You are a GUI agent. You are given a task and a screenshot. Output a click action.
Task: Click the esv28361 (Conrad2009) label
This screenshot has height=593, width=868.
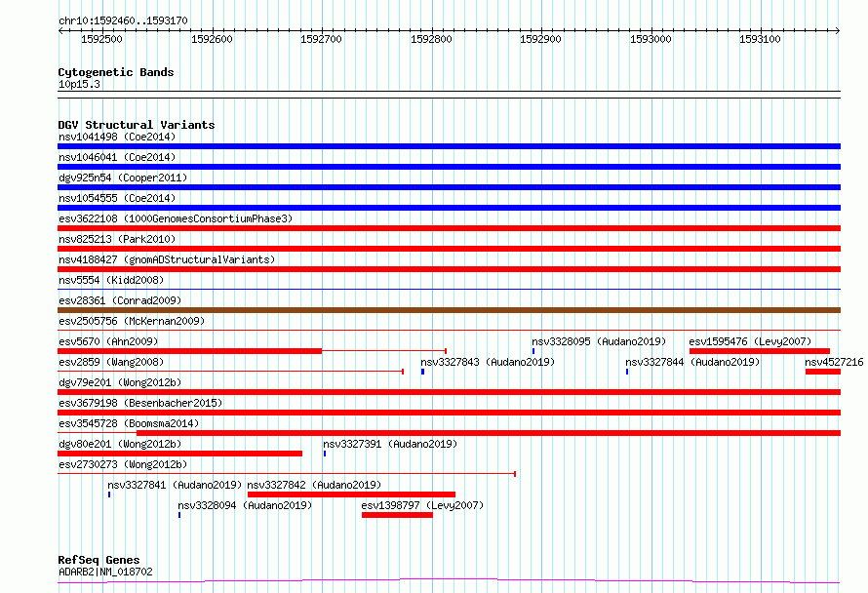[x=120, y=300]
